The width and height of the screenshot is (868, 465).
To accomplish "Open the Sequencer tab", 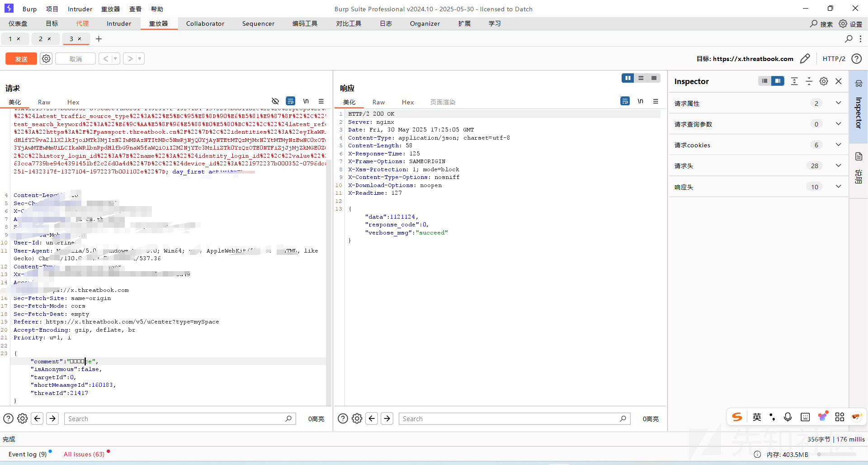I will [258, 23].
